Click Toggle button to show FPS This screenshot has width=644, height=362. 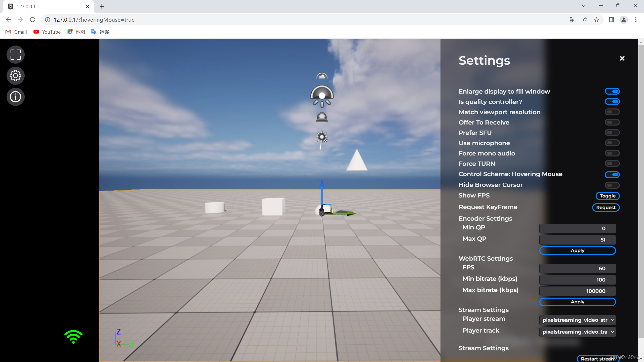(x=607, y=196)
